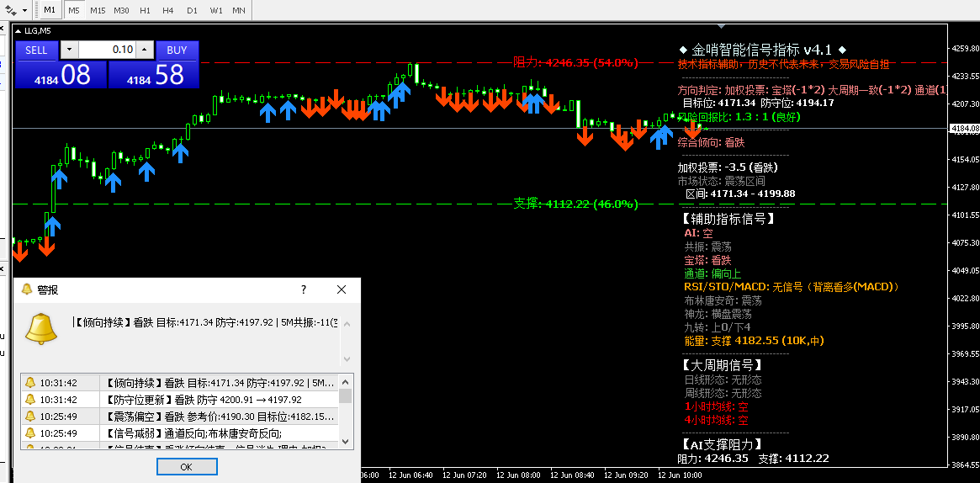Select alert row 【防守位更新】看跌 防守 4200.91

tap(180, 399)
